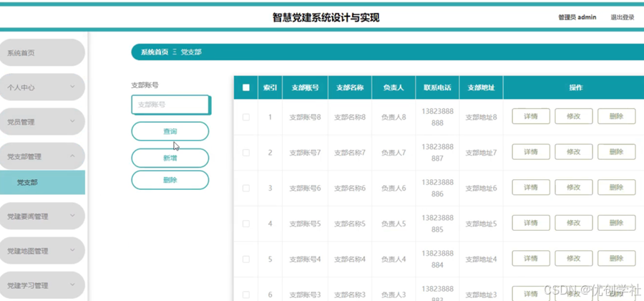Image resolution: width=644 pixels, height=301 pixels.
Task: Click 删除 for 支部账号8
Action: [617, 116]
